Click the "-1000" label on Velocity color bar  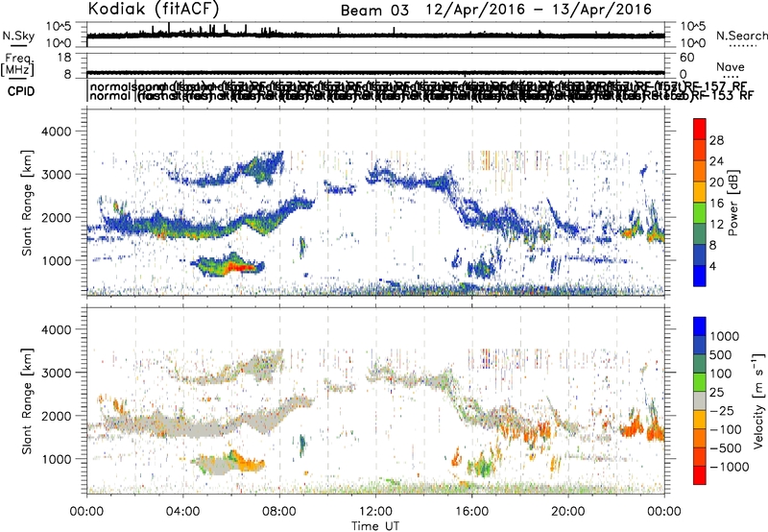click(730, 467)
